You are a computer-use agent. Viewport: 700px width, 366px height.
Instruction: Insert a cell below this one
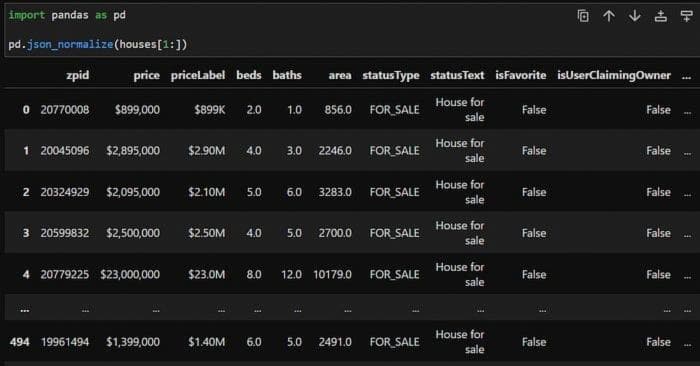click(x=686, y=16)
